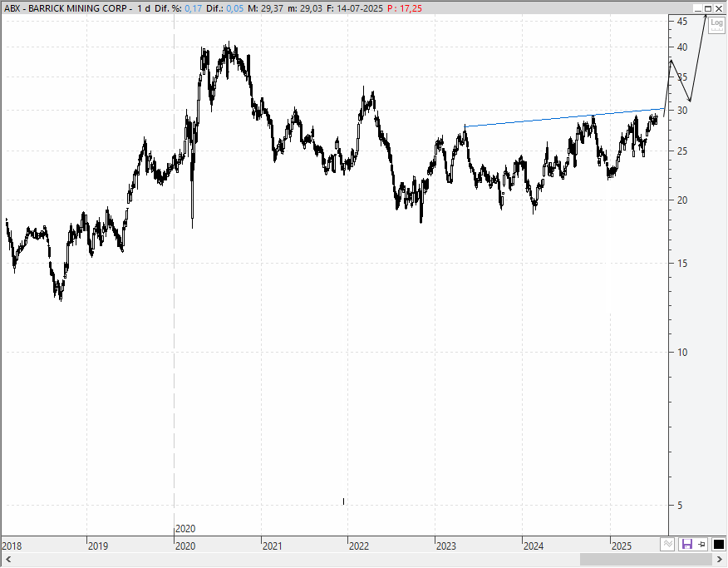This screenshot has height=568, width=728.
Task: Click the pushpin icon beside save
Action: (x=701, y=545)
